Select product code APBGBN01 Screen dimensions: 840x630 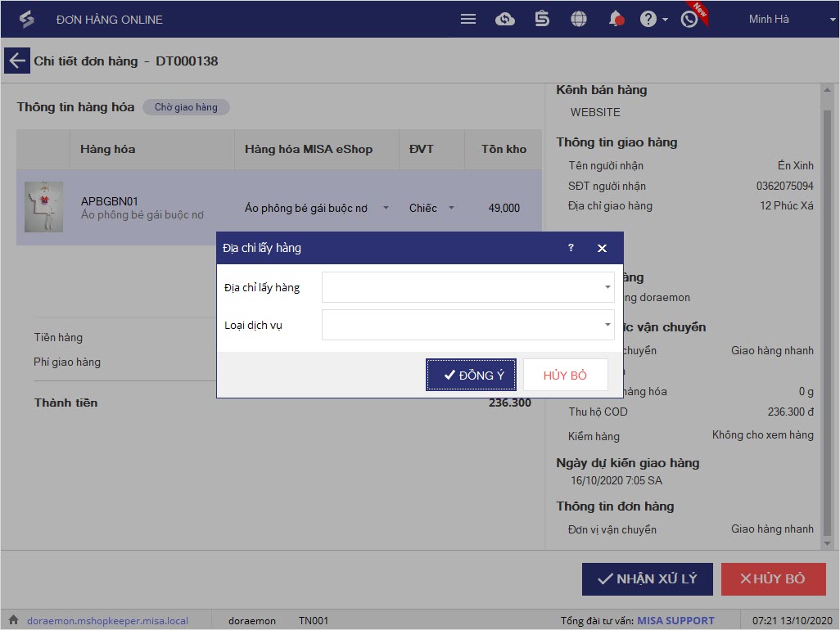coord(109,201)
